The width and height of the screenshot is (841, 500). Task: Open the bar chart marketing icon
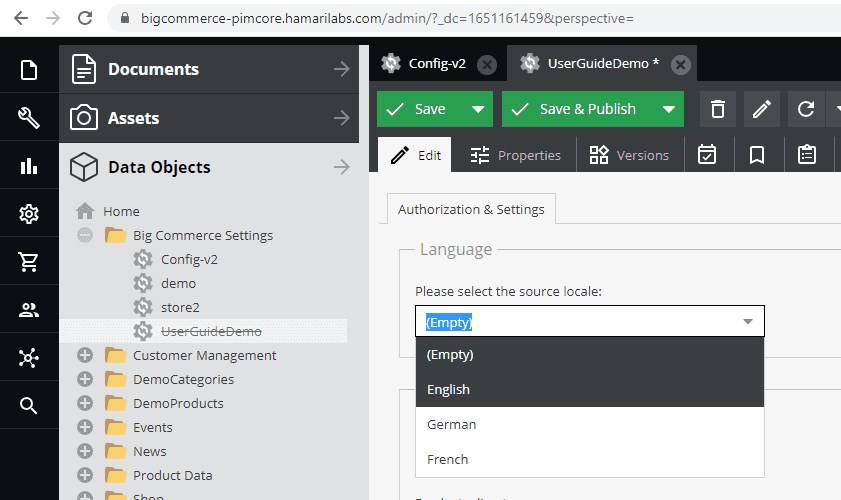29,166
